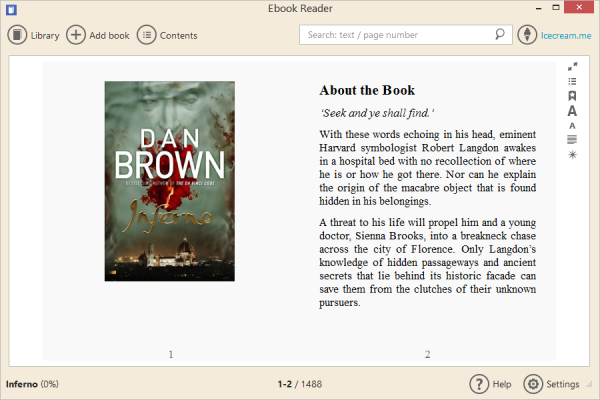Open Help with question mark icon
The height and width of the screenshot is (400, 600).
click(479, 384)
